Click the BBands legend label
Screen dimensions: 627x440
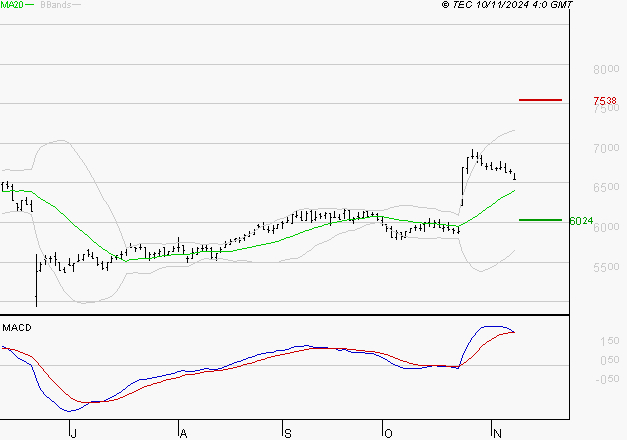[x=56, y=5]
